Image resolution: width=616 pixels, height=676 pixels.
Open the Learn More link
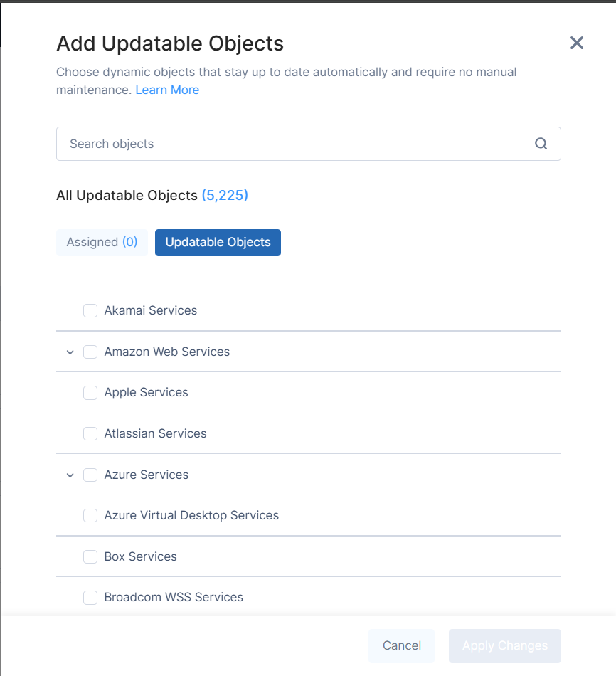167,90
